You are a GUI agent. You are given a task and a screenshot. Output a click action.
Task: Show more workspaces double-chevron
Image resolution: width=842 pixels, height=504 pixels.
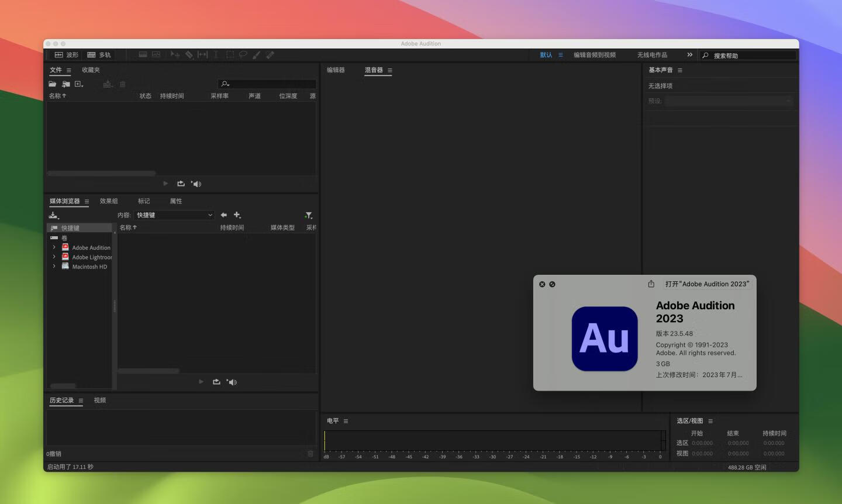[x=690, y=55]
